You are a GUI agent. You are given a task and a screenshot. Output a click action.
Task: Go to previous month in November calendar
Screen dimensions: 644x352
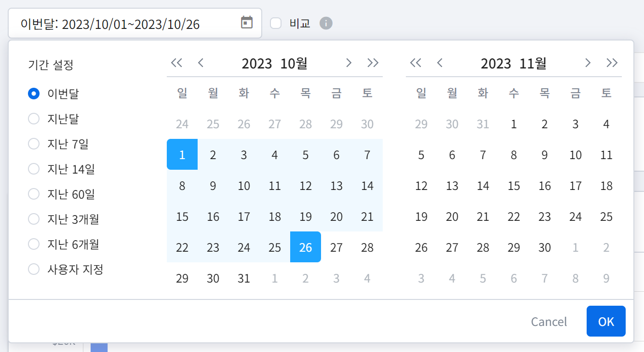pos(440,63)
